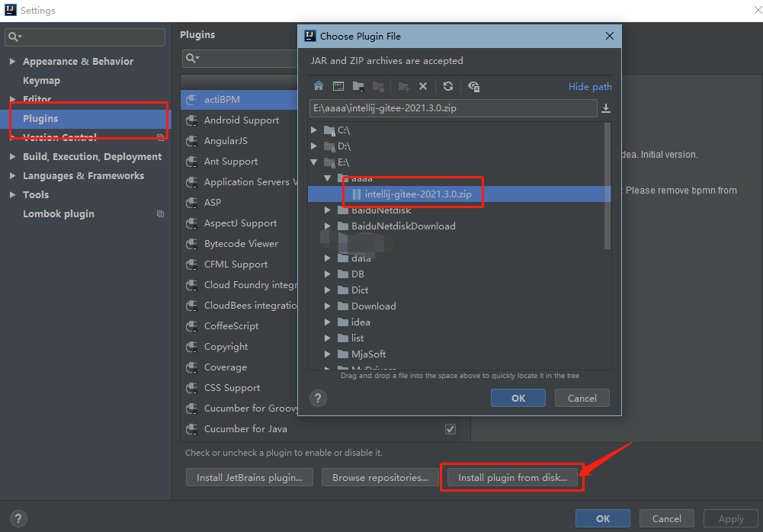Screen dimensions: 763x532
Task: Click actiBPM plugin icon
Action: [192, 99]
